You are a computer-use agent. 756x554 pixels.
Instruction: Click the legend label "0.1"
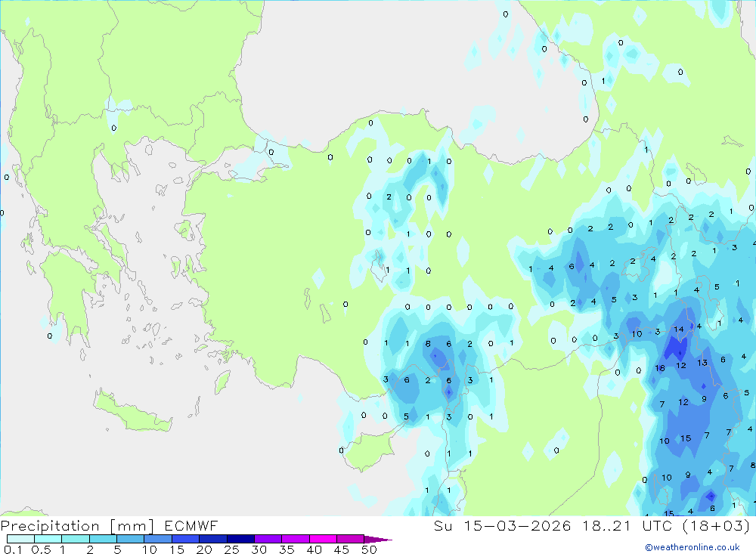pos(13,549)
